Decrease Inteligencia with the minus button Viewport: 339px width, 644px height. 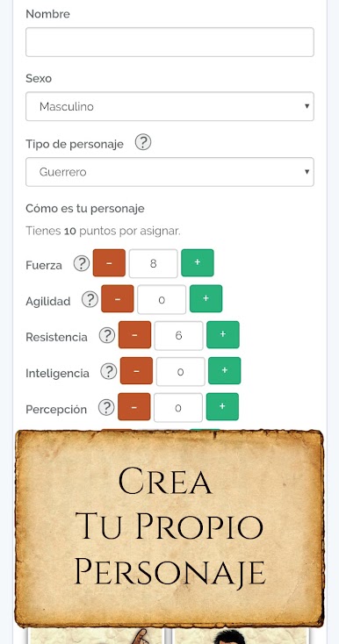[x=136, y=371]
